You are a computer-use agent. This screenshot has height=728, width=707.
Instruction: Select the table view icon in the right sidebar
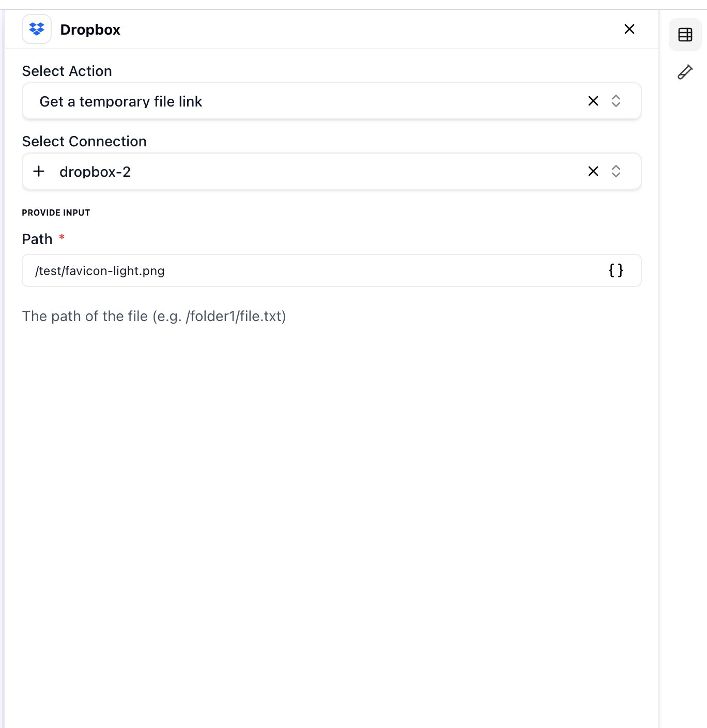click(x=685, y=35)
